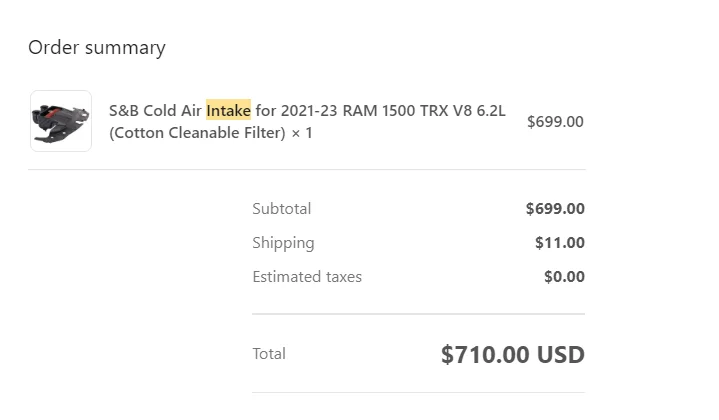
Task: Click the $0.00 estimated taxes amount
Action: pyautogui.click(x=564, y=277)
